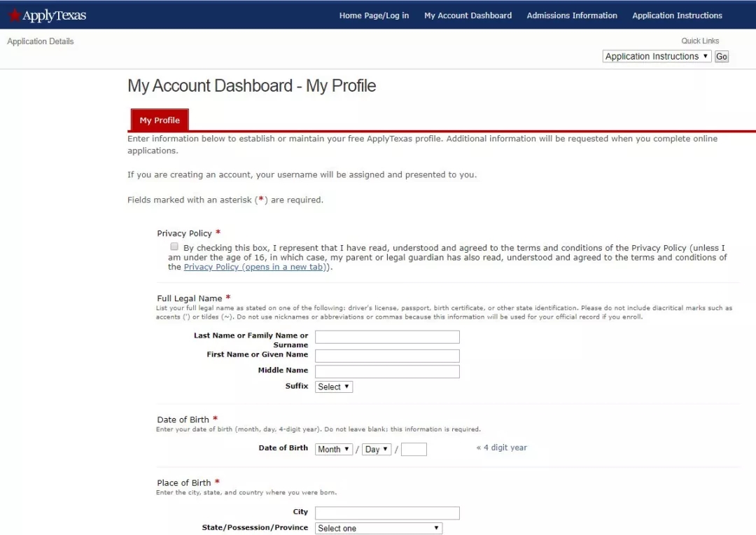
Task: Click the Place of Birth section heading
Action: (x=183, y=483)
